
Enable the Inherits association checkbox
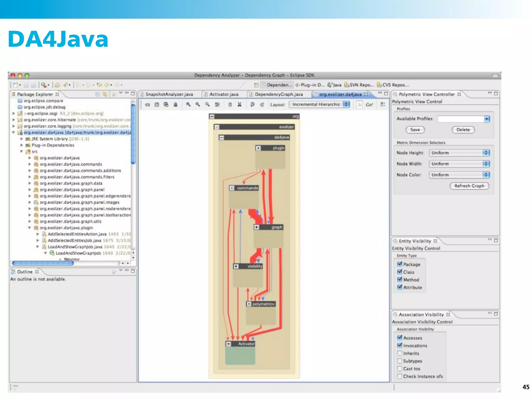(x=400, y=353)
